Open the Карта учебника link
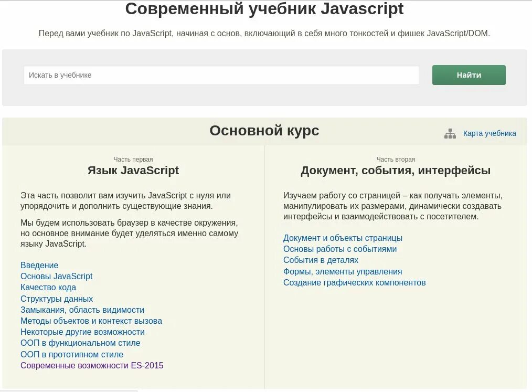The image size is (532, 392). [490, 133]
